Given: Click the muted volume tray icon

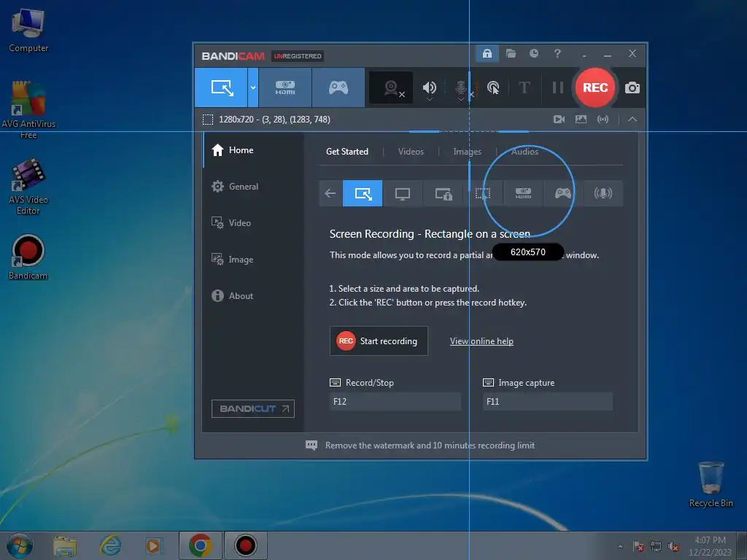Looking at the screenshot, I should [x=673, y=546].
